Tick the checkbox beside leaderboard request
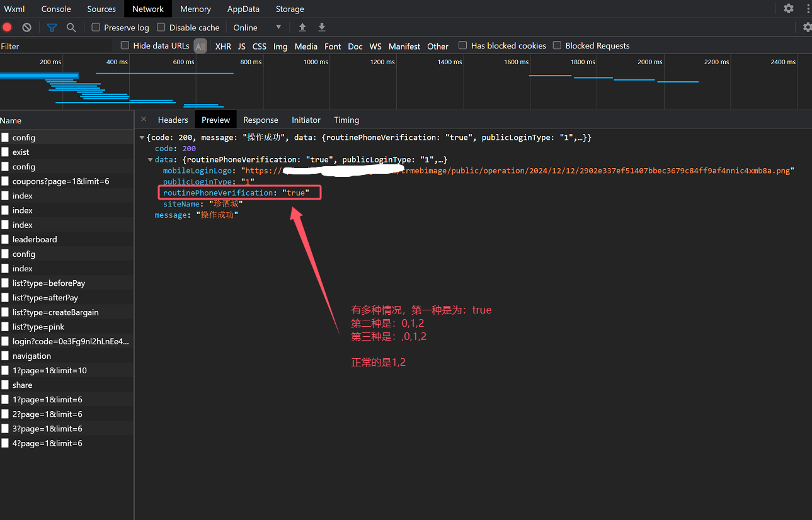This screenshot has height=520, width=812. [5, 239]
